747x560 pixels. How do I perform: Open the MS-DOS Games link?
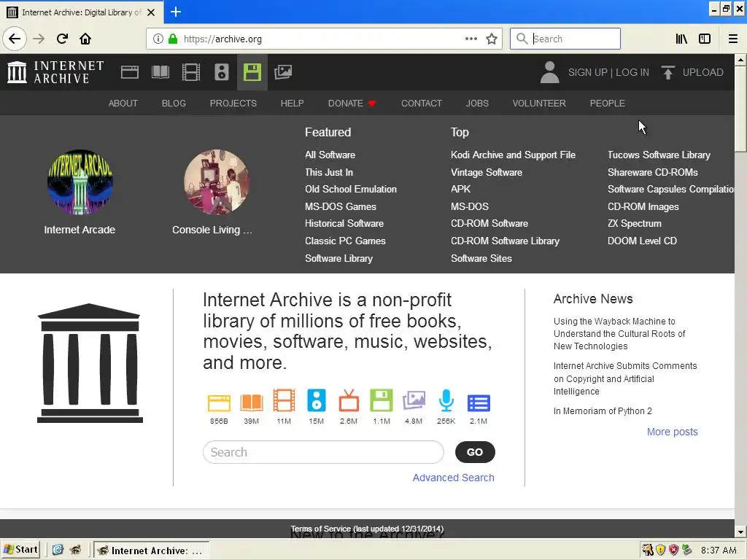click(341, 206)
